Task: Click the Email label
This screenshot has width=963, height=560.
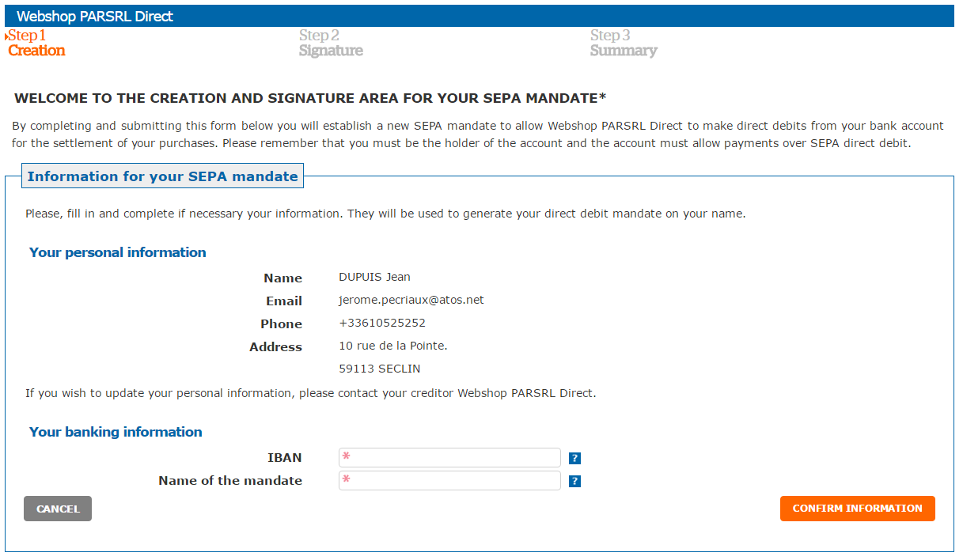Action: [284, 301]
